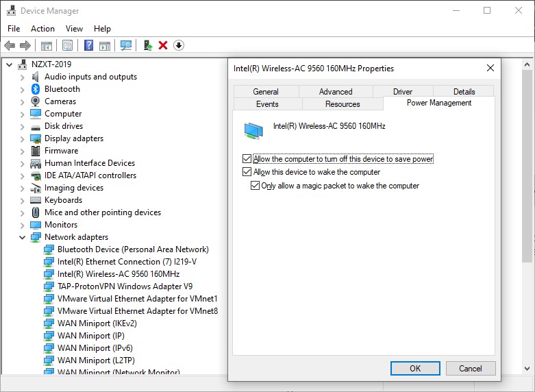Close the Wireless-AC 9560 Properties dialog
The height and width of the screenshot is (392, 535).
pyautogui.click(x=490, y=68)
